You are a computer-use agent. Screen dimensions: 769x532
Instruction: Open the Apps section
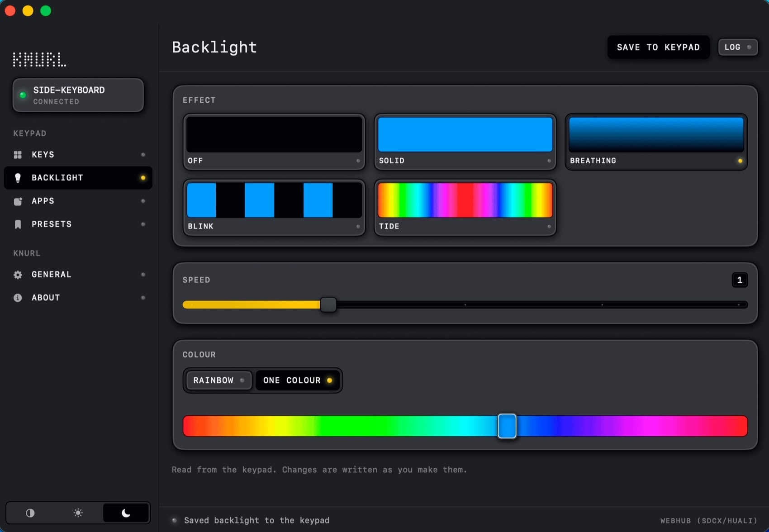(x=78, y=201)
